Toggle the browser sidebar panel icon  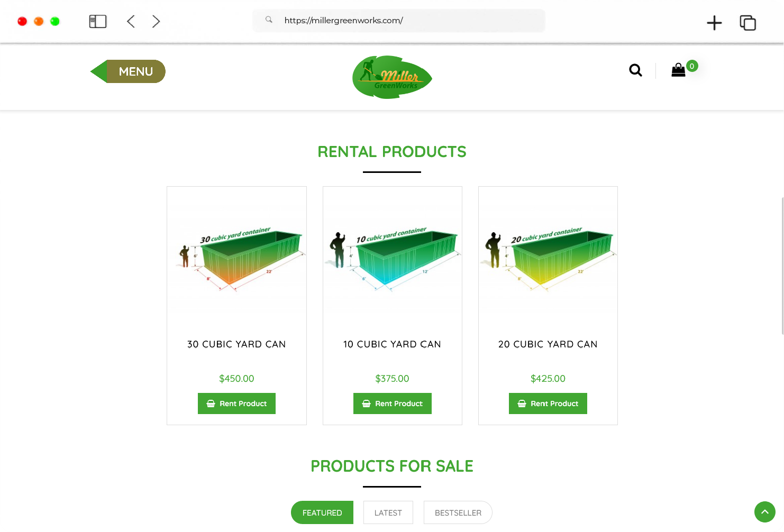click(98, 21)
